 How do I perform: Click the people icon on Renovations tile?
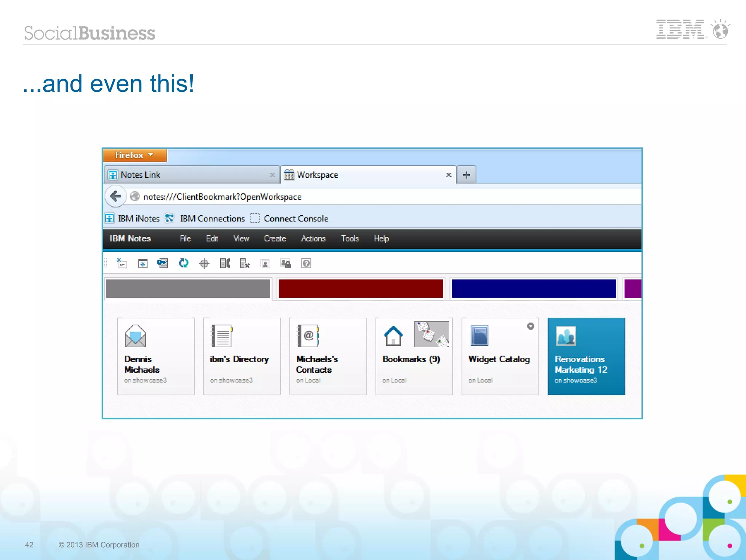566,336
